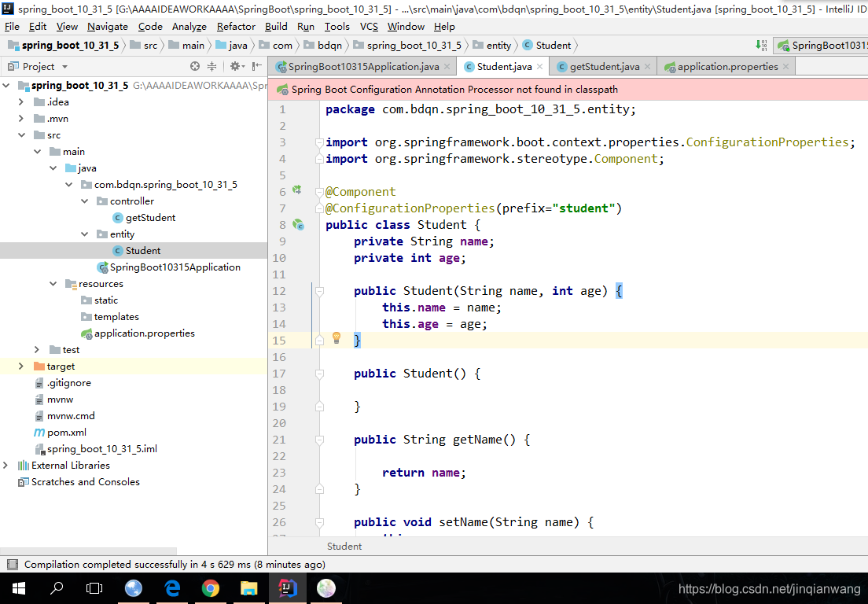Hide the Project tool window
The width and height of the screenshot is (868, 604).
[257, 66]
